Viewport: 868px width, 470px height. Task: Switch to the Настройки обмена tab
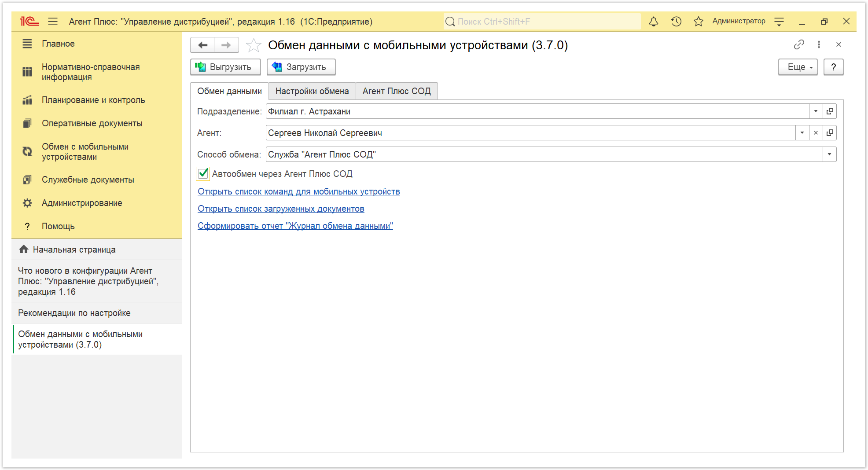click(312, 91)
